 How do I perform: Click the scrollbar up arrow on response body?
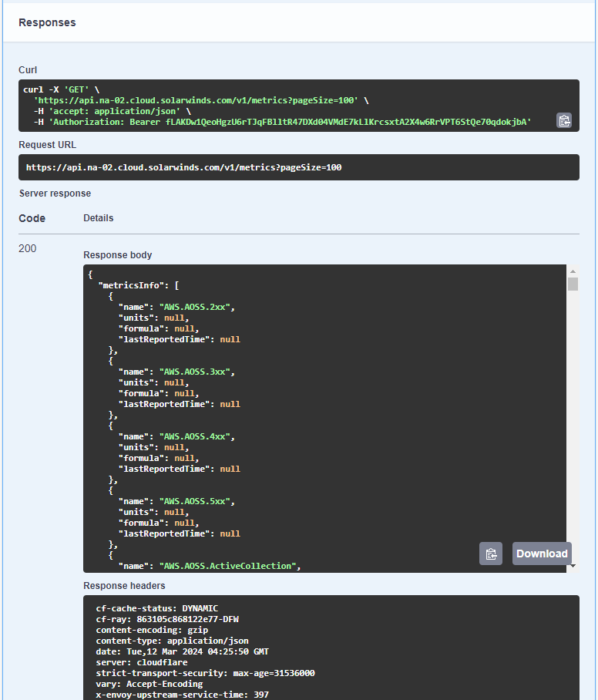[573, 271]
